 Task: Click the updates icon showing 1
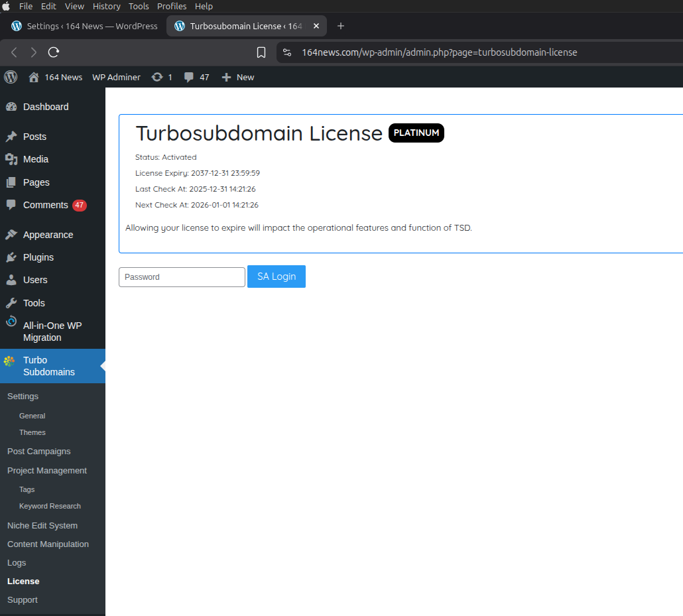click(161, 77)
